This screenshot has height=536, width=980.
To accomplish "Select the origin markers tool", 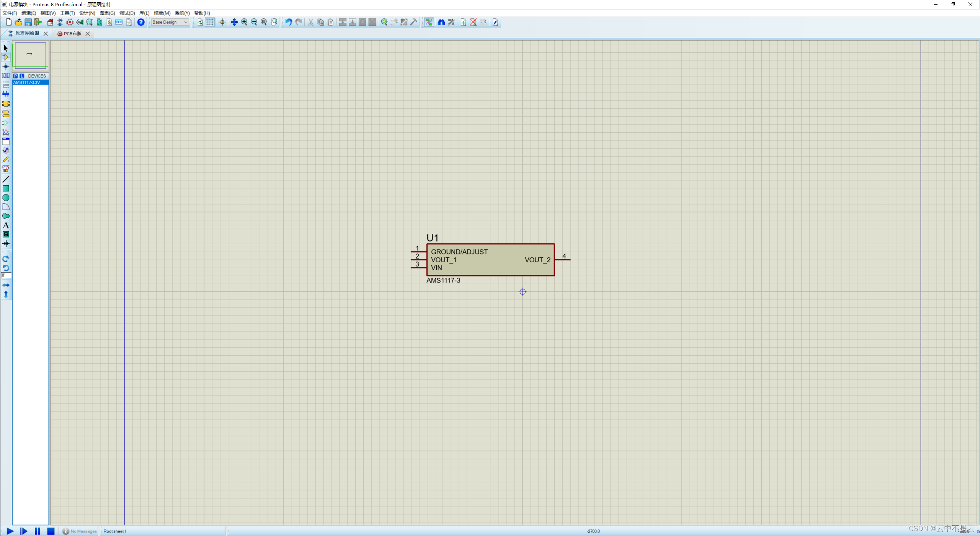I will point(6,243).
